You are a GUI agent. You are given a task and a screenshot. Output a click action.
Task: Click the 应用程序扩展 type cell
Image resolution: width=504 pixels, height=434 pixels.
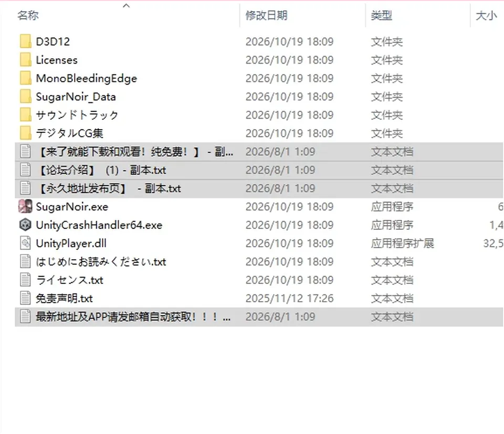(403, 243)
